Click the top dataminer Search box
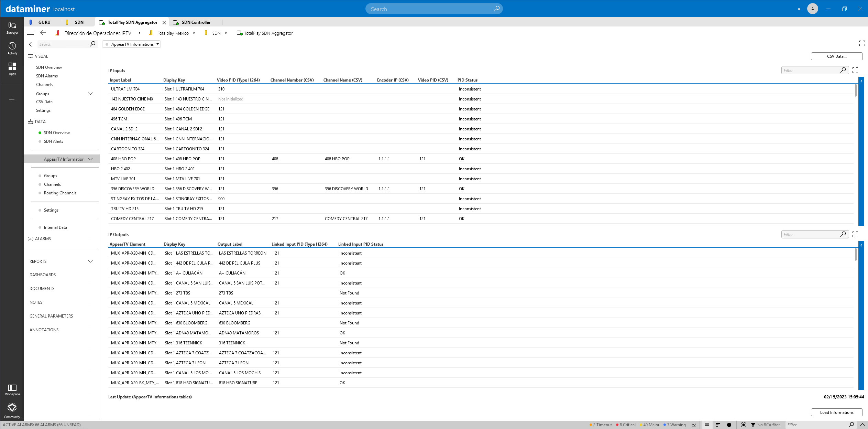This screenshot has width=868, height=429. (x=434, y=9)
